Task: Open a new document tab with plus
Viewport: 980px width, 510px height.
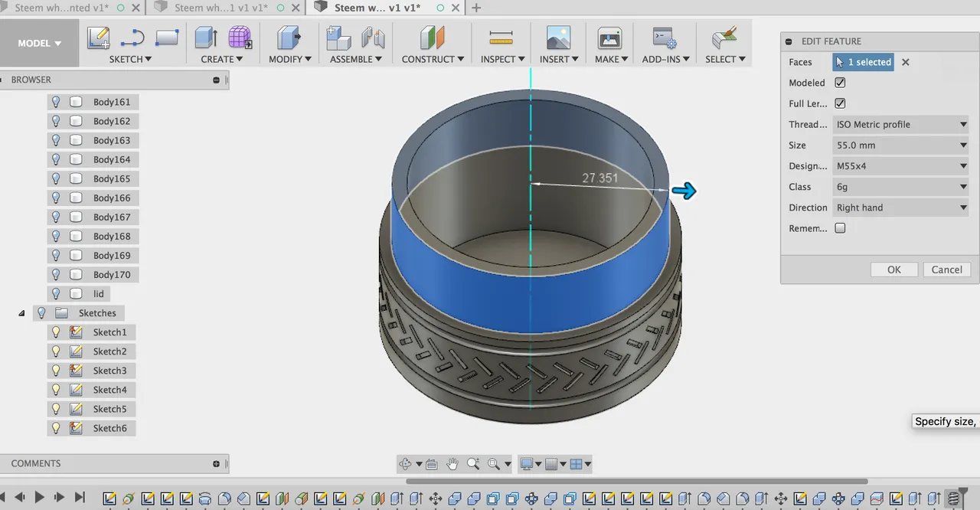Action: point(475,8)
